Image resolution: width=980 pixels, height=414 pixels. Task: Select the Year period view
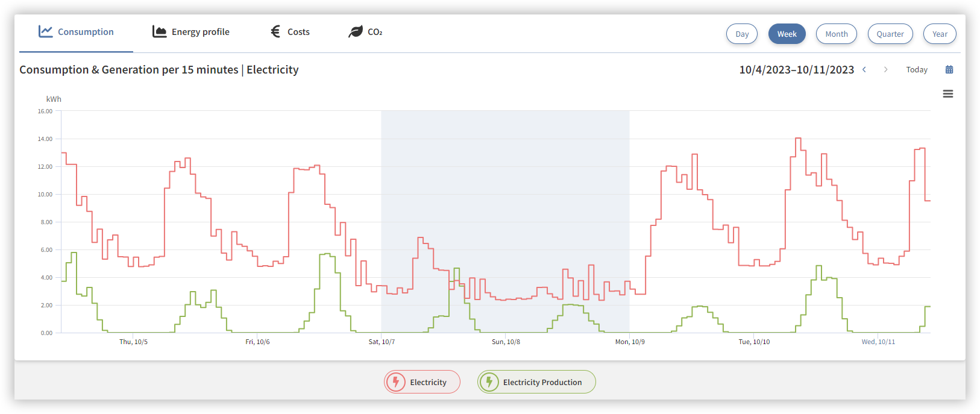pyautogui.click(x=940, y=34)
